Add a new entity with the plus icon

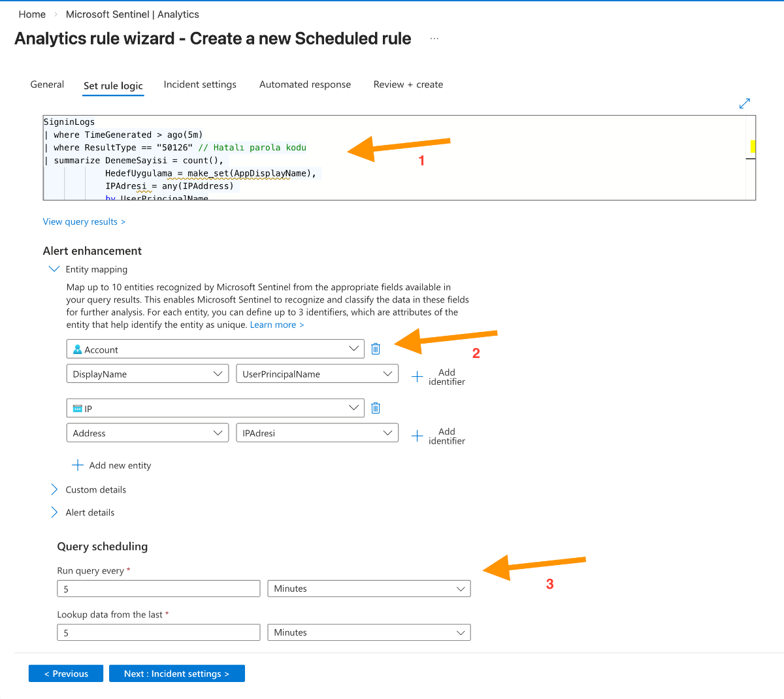[78, 465]
